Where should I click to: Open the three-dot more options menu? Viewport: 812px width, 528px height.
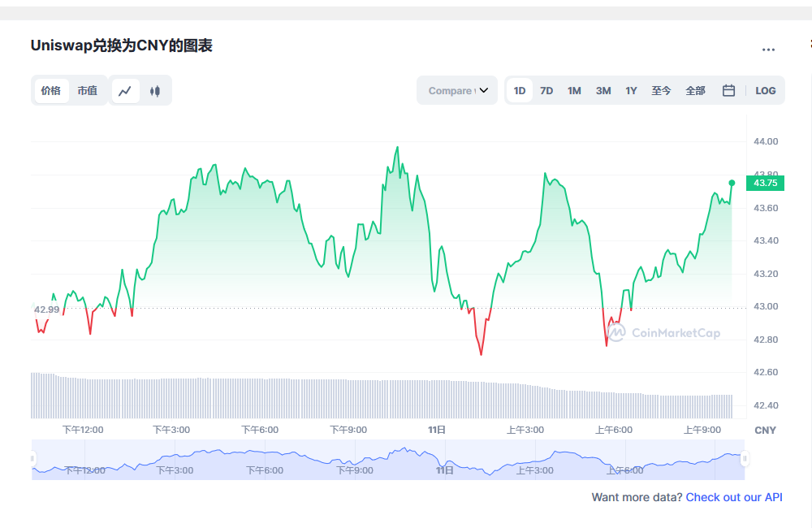768,50
